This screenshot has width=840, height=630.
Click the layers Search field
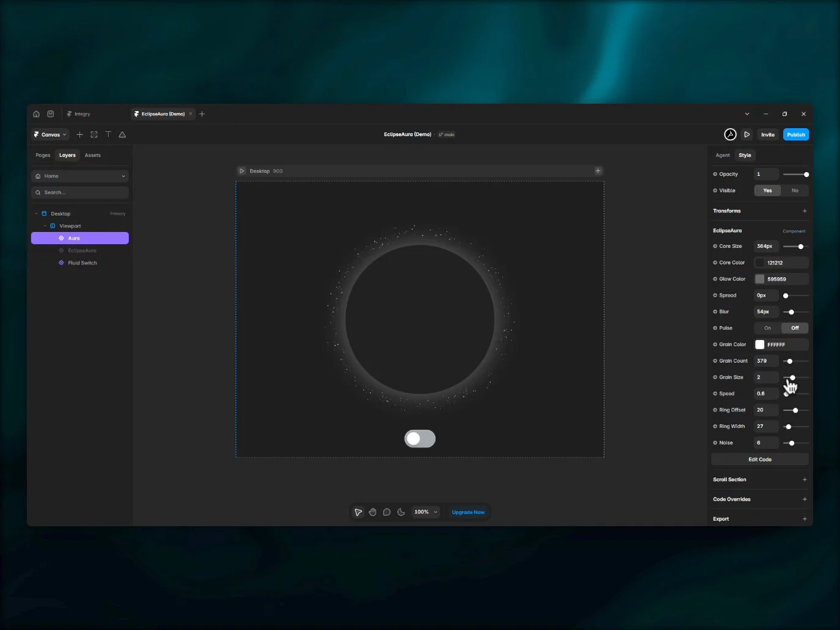[x=80, y=192]
